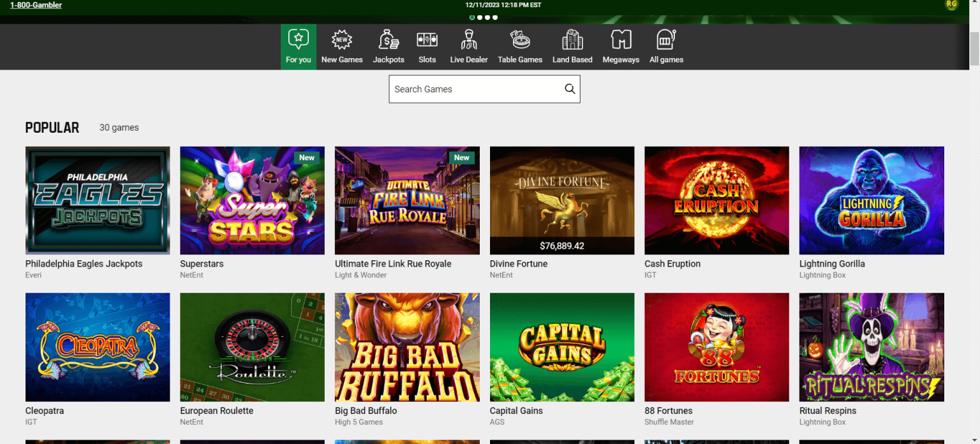Select the first carousel dot
The height and width of the screenshot is (444, 980).
(472, 17)
